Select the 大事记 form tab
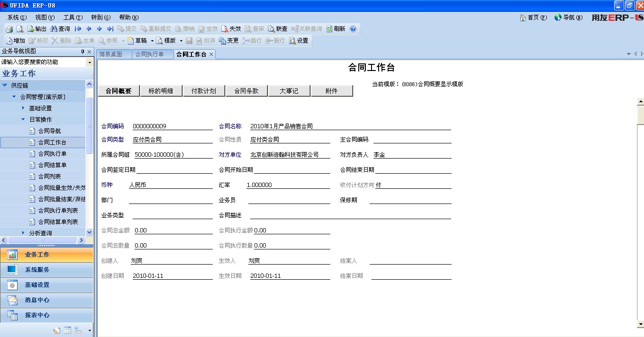Viewport: 644px width, 337px height. tap(289, 91)
